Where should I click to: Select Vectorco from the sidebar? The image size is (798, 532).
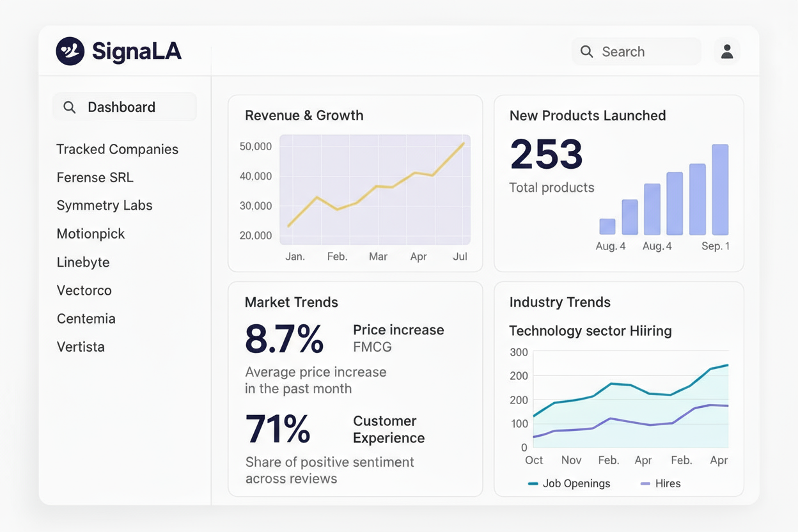click(x=84, y=290)
